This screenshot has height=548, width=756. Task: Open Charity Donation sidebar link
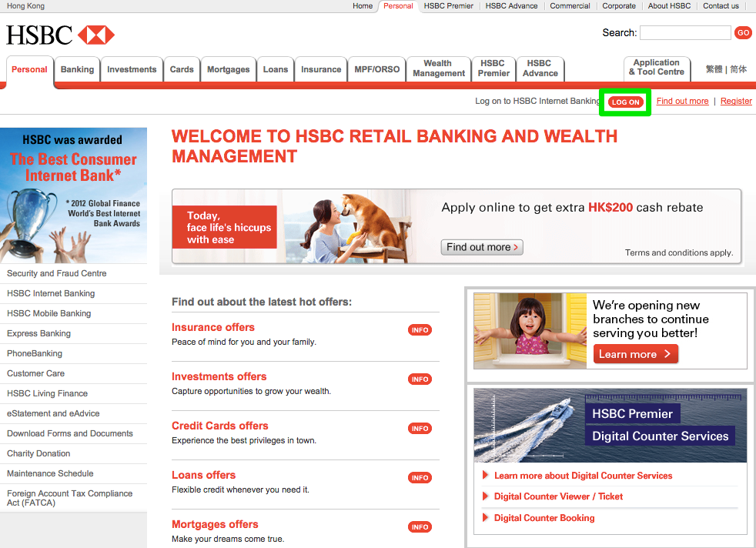[x=38, y=453]
